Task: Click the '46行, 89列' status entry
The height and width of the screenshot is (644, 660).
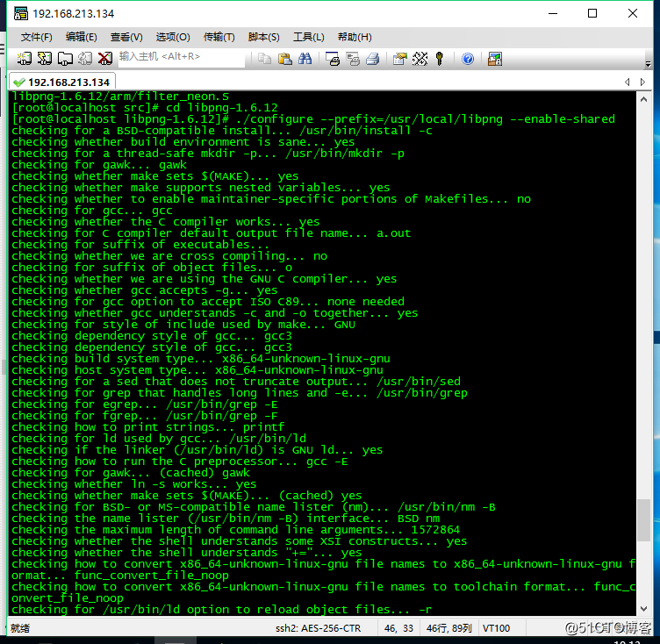Action: click(x=448, y=628)
